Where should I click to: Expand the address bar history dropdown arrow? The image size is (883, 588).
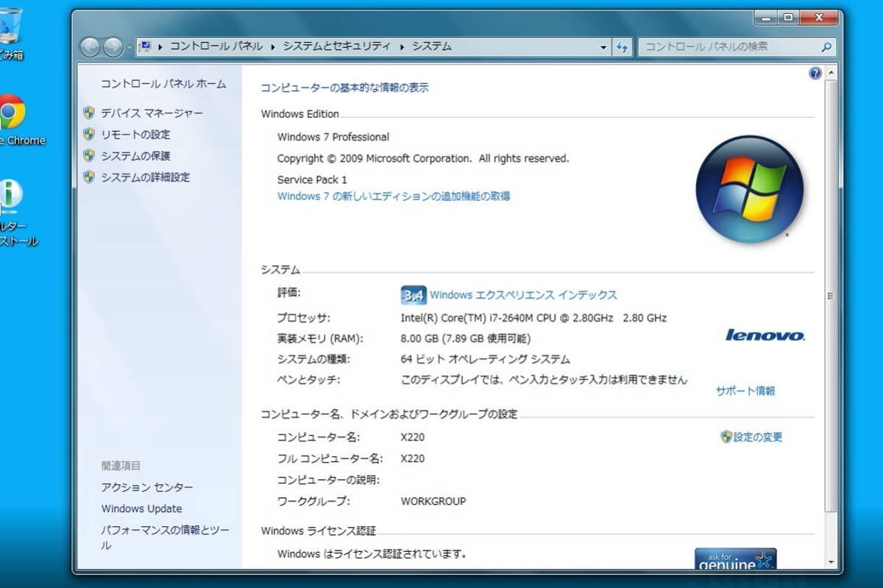coord(604,46)
